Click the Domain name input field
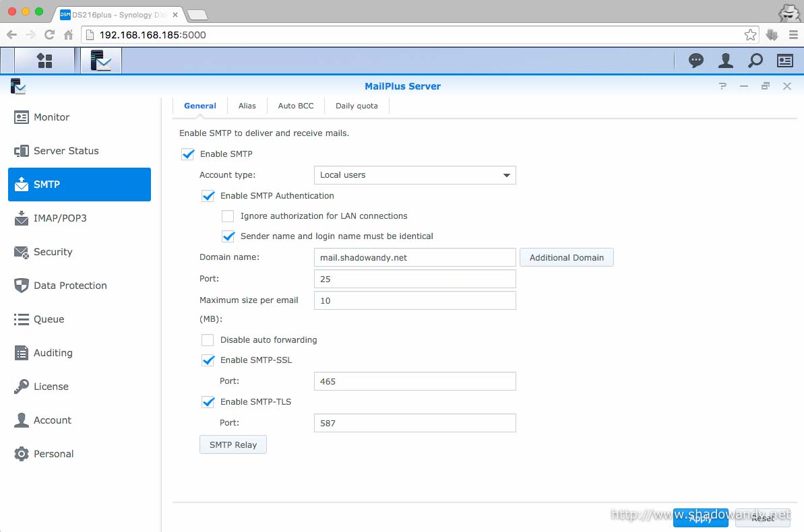The width and height of the screenshot is (804, 532). click(414, 258)
